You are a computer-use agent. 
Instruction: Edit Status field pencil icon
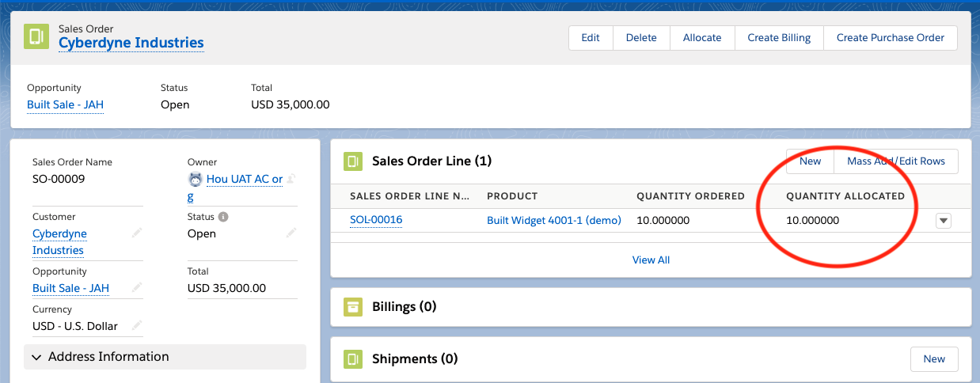(x=291, y=233)
